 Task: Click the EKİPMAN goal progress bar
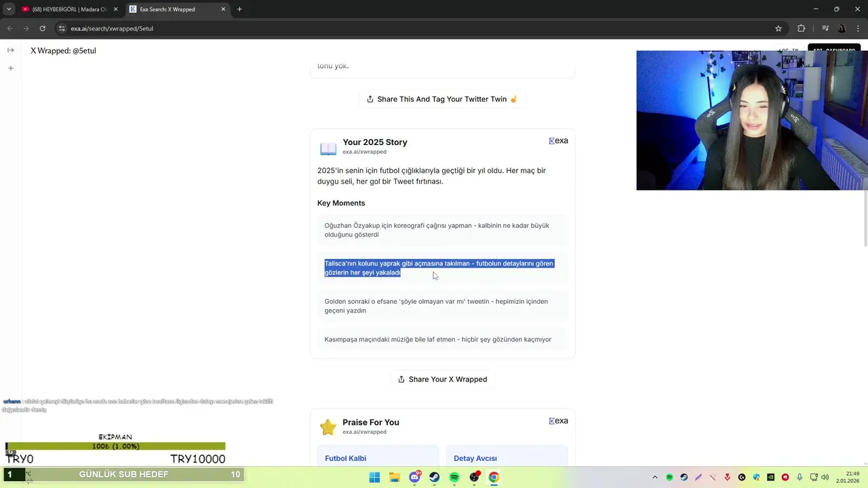point(115,447)
